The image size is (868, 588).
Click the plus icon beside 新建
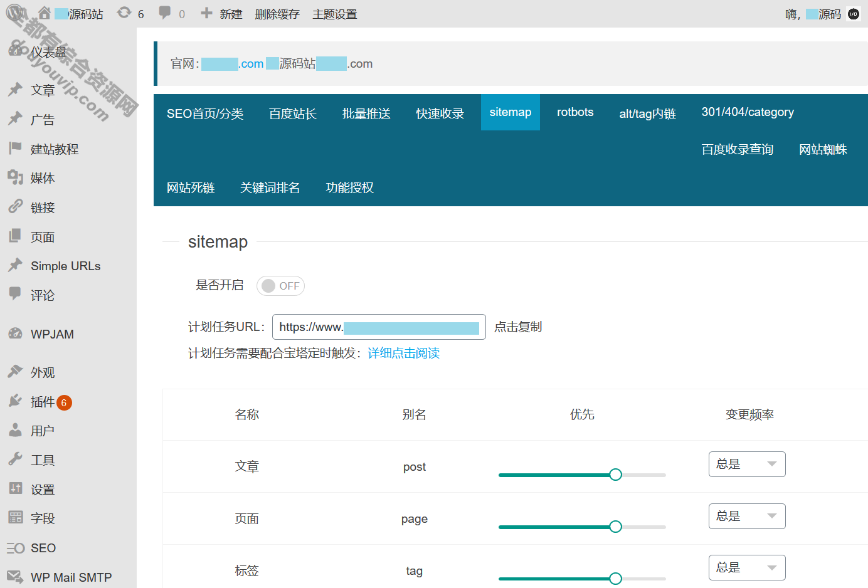206,13
